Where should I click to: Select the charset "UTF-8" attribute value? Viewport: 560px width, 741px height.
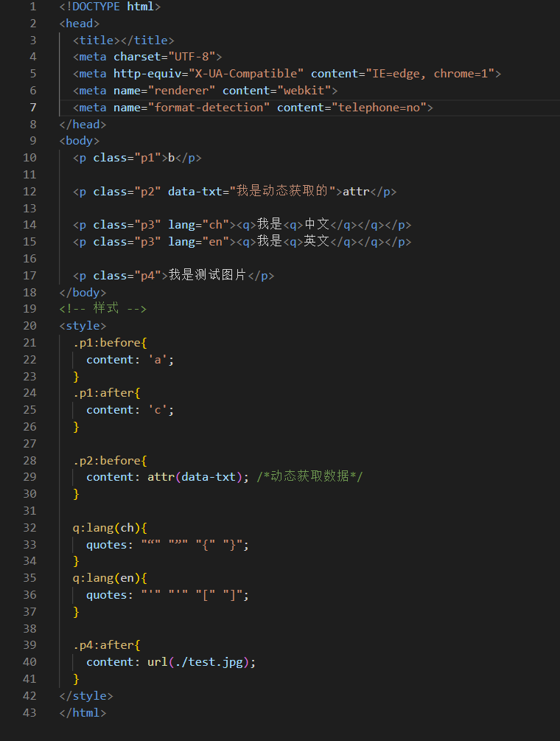pyautogui.click(x=192, y=58)
